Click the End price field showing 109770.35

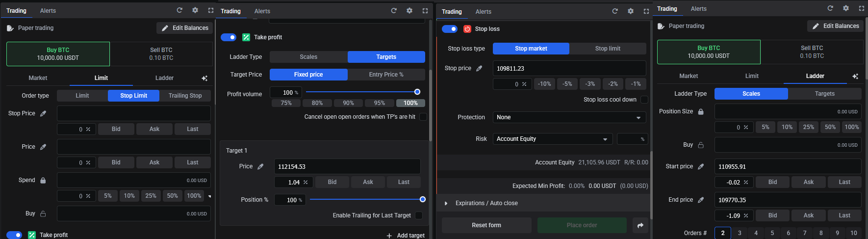(788, 200)
